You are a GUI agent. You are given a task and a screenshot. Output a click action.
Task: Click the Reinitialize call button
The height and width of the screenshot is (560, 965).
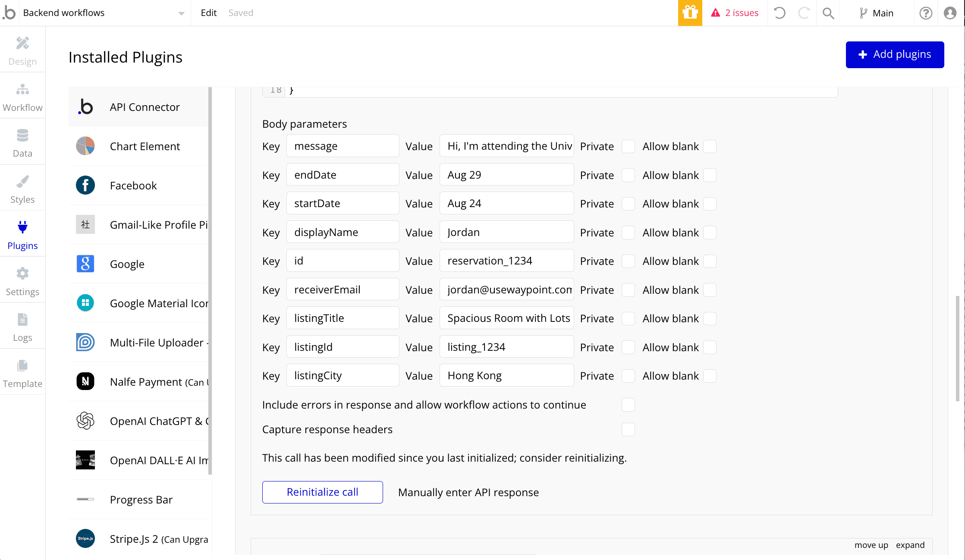coord(322,492)
